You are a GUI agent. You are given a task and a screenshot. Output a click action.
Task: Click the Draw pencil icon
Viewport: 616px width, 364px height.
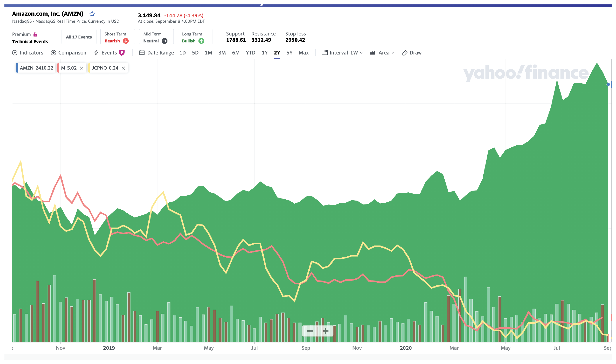pos(405,53)
